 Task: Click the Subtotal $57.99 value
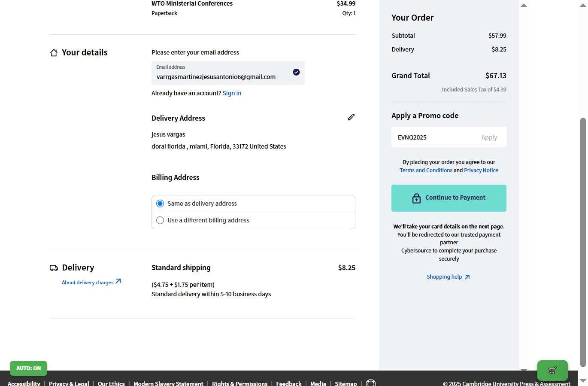497,36
